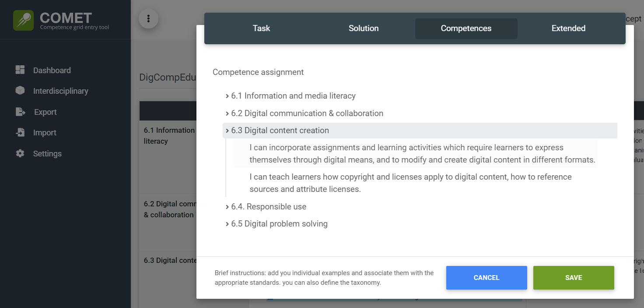The image size is (644, 308).
Task: Select the Competences tab
Action: point(466,28)
